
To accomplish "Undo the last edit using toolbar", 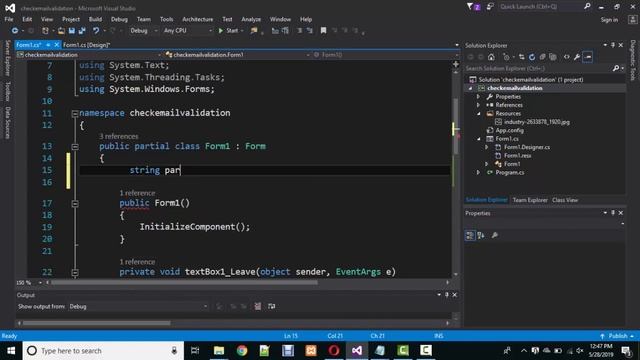I will 96,31.
